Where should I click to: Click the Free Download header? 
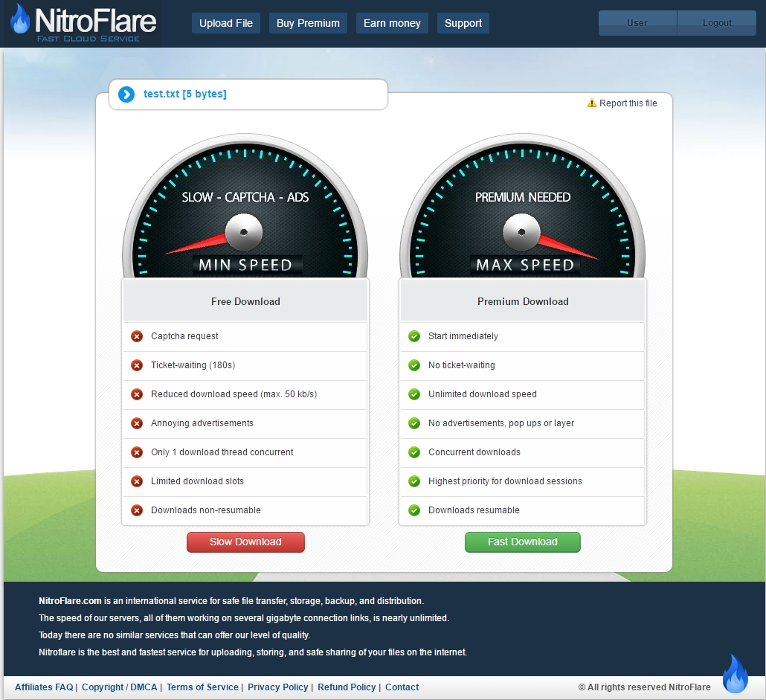[x=245, y=301]
